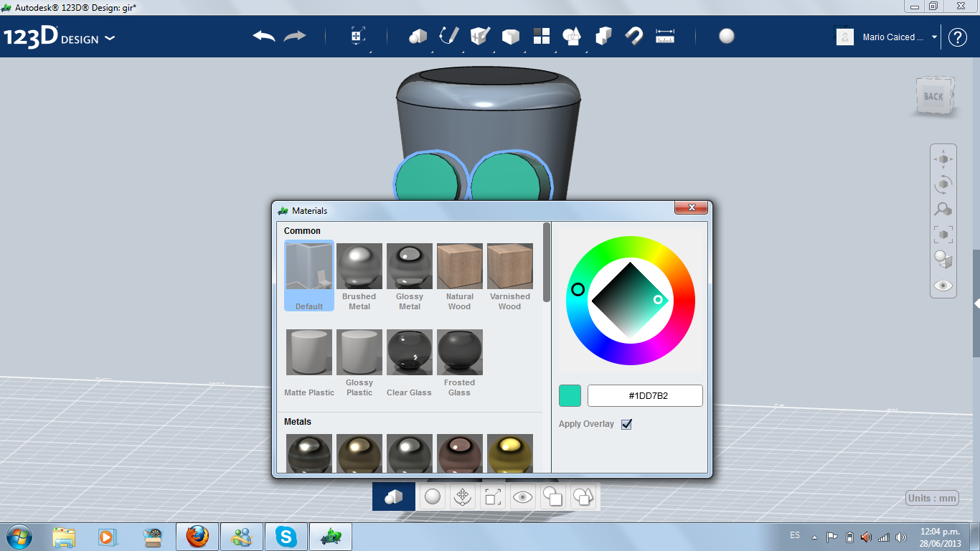Click the Material sphere in the bottom bar
Screen dimensions: 980x551
[433, 496]
